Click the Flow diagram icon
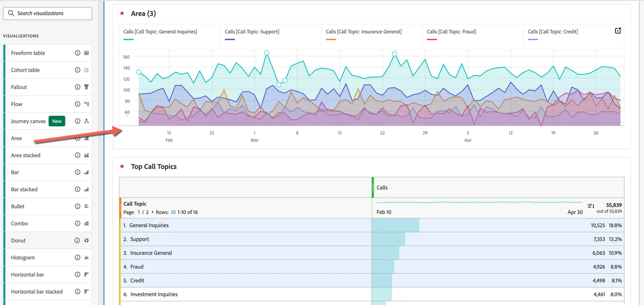The height and width of the screenshot is (305, 644). point(86,104)
